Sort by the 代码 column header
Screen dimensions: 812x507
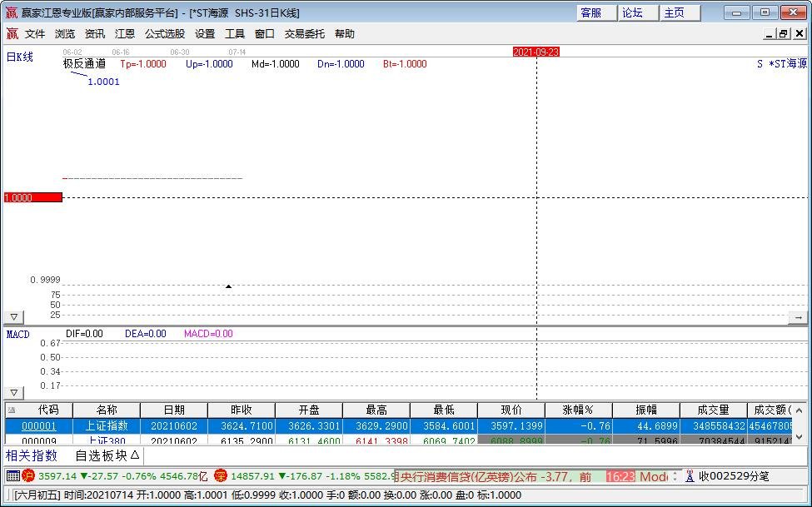click(x=48, y=410)
